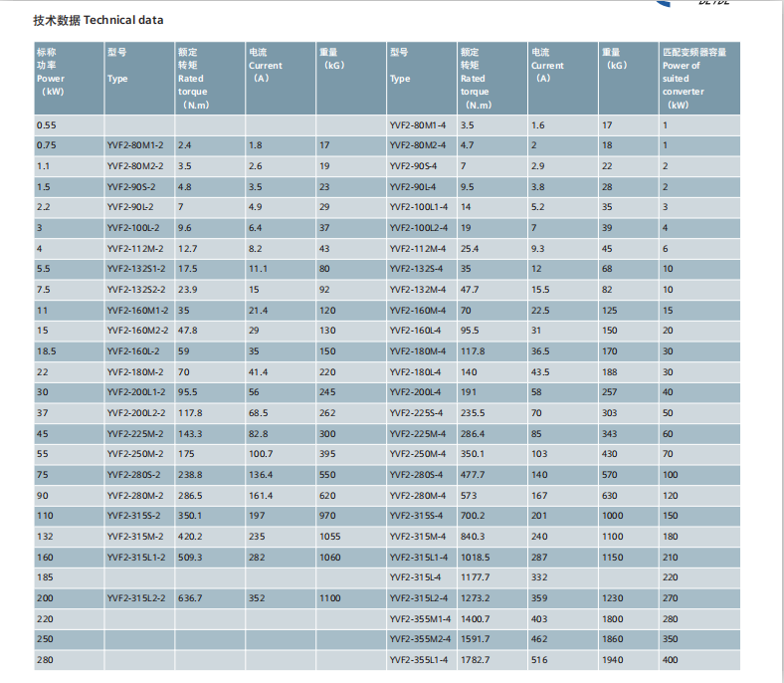
Task: Click the 18.5 power value cell
Action: (47, 350)
